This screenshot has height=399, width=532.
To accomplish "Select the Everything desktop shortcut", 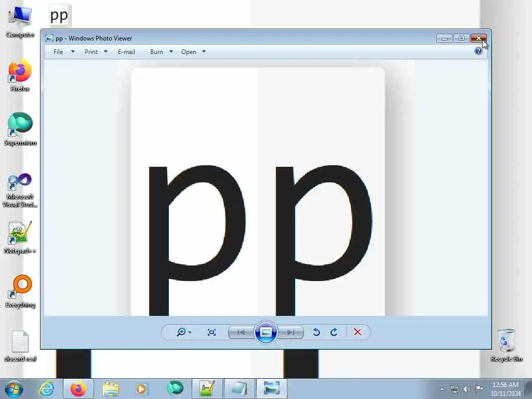I will (x=20, y=291).
